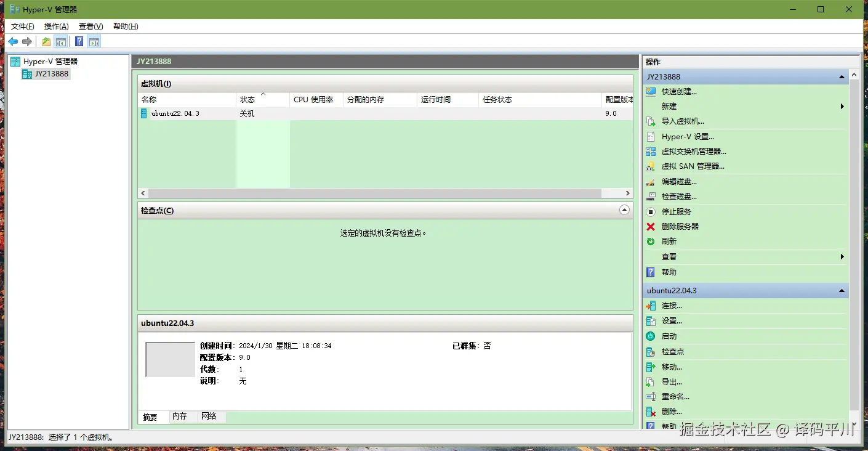Open the 查看(V) menu
The width and height of the screenshot is (868, 451).
tap(91, 26)
